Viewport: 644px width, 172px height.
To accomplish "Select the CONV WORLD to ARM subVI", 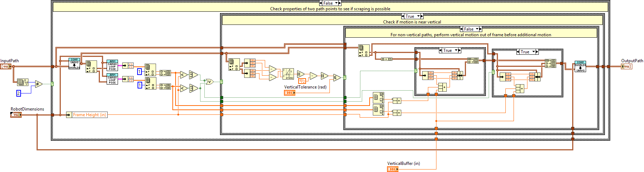I will [x=580, y=66].
